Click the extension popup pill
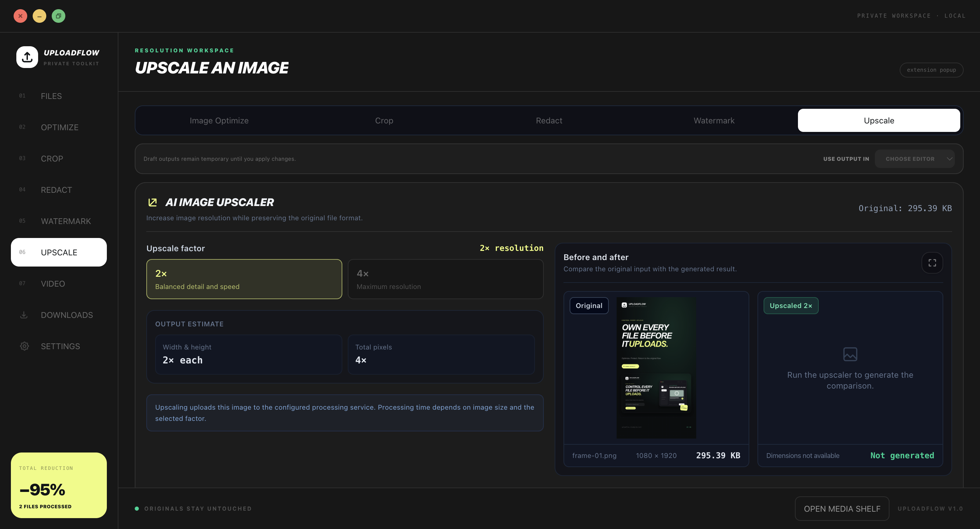Image resolution: width=980 pixels, height=529 pixels. [x=931, y=70]
